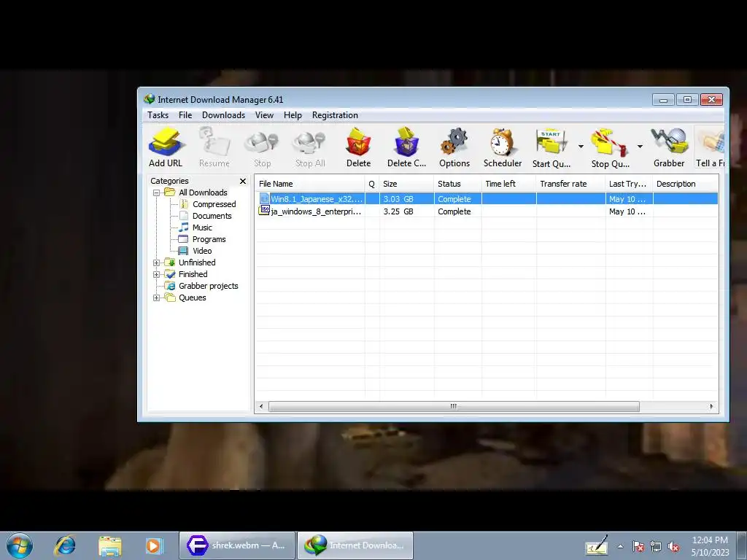Open Options with the gears icon
The width and height of the screenshot is (747, 560).
(454, 147)
